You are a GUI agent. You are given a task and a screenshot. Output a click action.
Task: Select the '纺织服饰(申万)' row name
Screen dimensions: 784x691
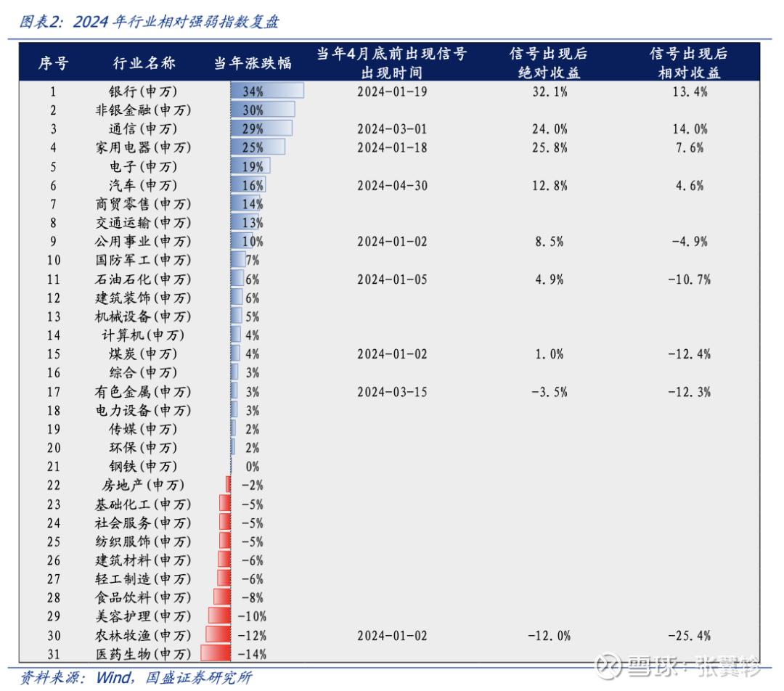pyautogui.click(x=143, y=541)
